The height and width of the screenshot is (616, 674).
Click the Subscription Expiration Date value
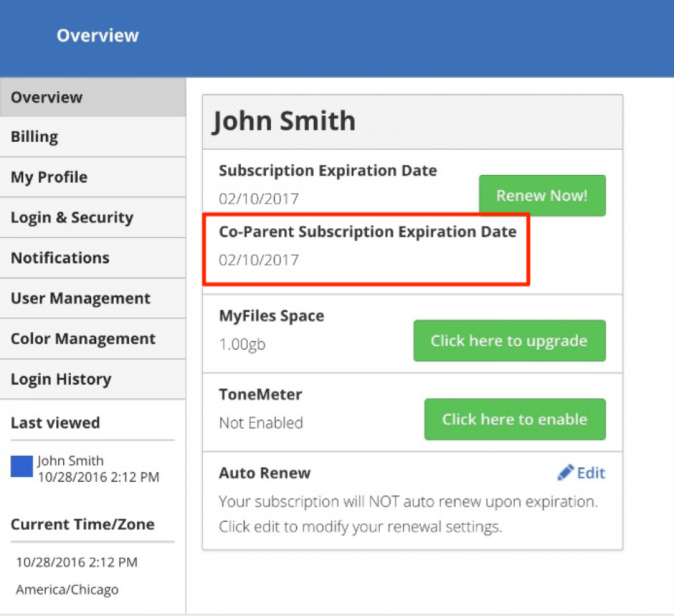point(259,199)
